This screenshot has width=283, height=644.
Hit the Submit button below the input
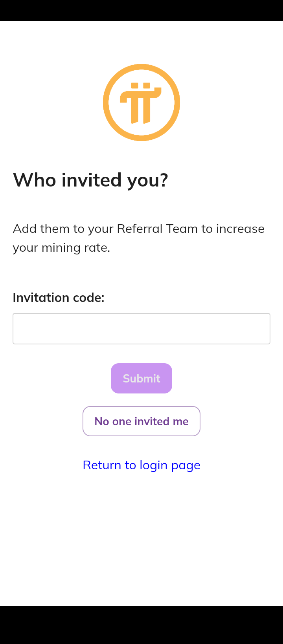tap(141, 379)
